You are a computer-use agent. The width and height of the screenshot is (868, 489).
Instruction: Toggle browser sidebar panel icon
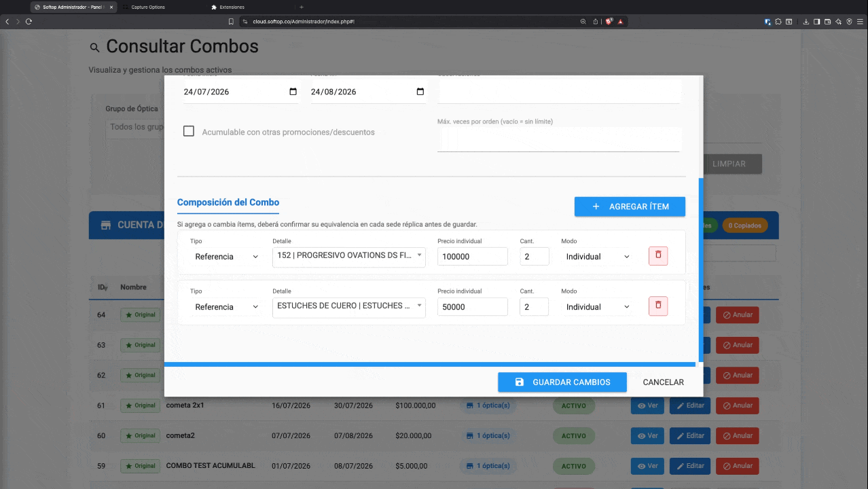tap(817, 22)
